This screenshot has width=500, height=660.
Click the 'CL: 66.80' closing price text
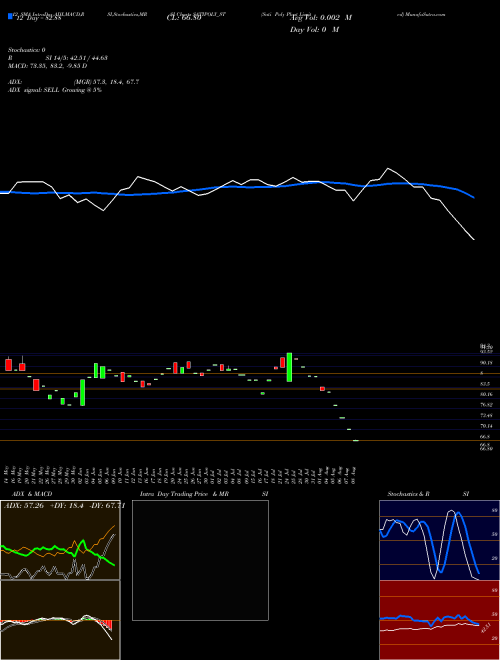click(x=184, y=18)
